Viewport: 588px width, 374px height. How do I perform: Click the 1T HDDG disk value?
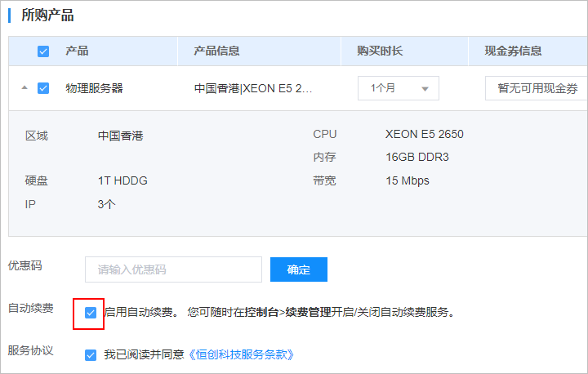pyautogui.click(x=122, y=180)
